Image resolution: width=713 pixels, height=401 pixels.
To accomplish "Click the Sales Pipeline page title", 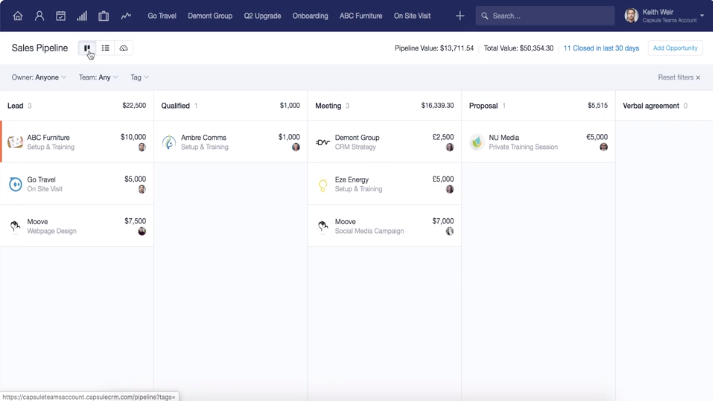I will coord(40,48).
